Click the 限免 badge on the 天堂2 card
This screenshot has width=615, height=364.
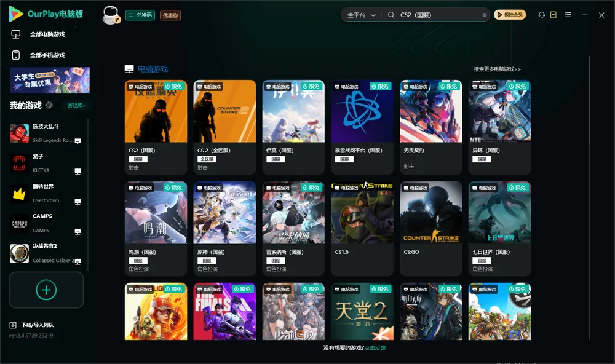tap(379, 289)
